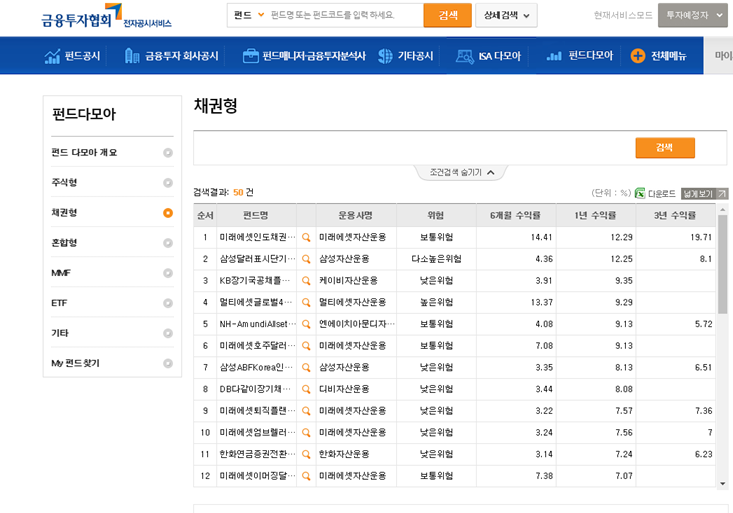The image size is (733, 513).
Task: Click the 금융투자협회 logo
Action: click(x=106, y=16)
